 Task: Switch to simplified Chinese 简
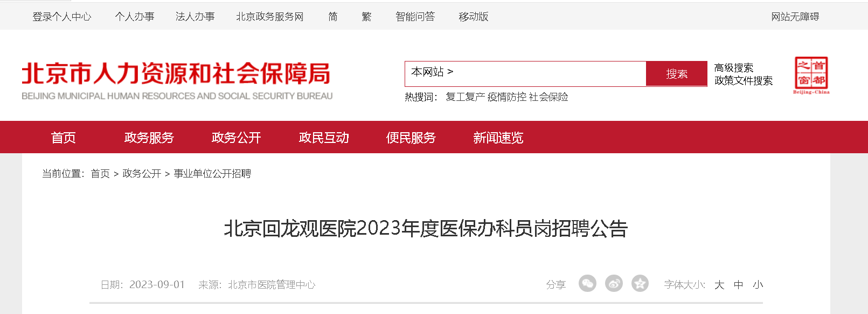tap(333, 17)
